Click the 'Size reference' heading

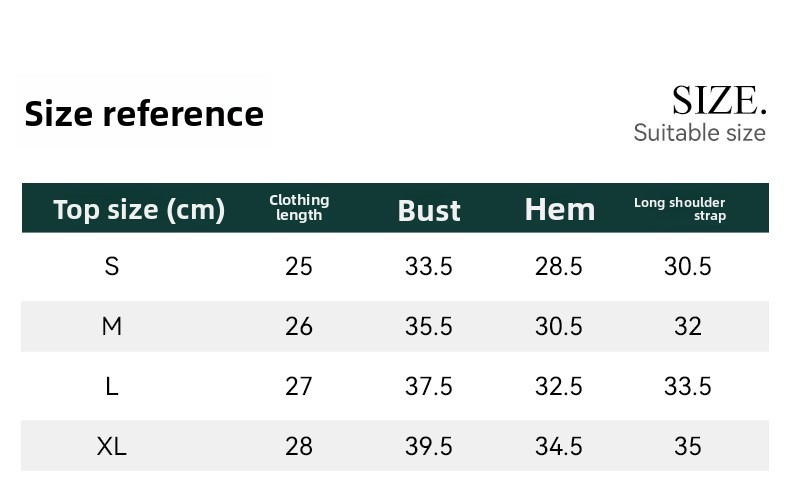pyautogui.click(x=144, y=114)
